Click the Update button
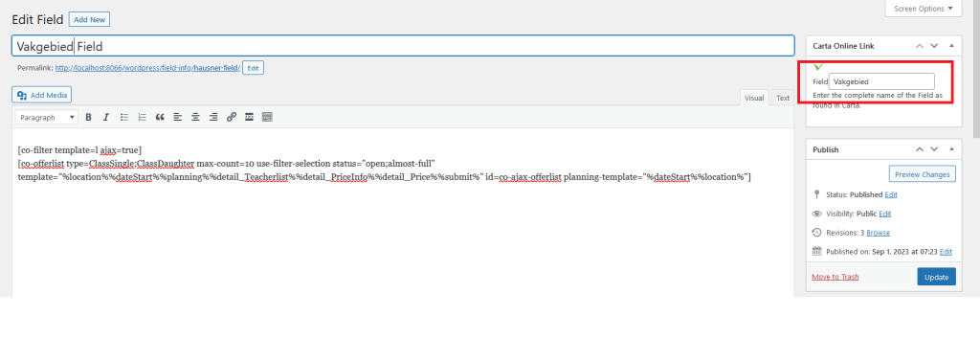 (936, 277)
